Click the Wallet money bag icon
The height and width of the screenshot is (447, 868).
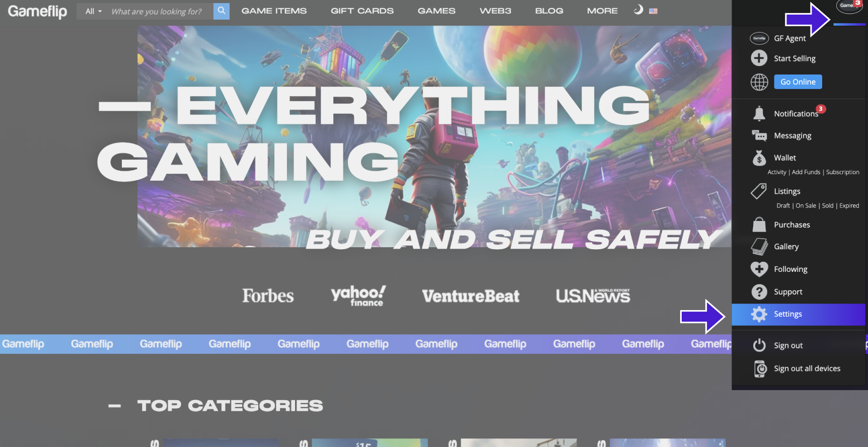point(759,158)
